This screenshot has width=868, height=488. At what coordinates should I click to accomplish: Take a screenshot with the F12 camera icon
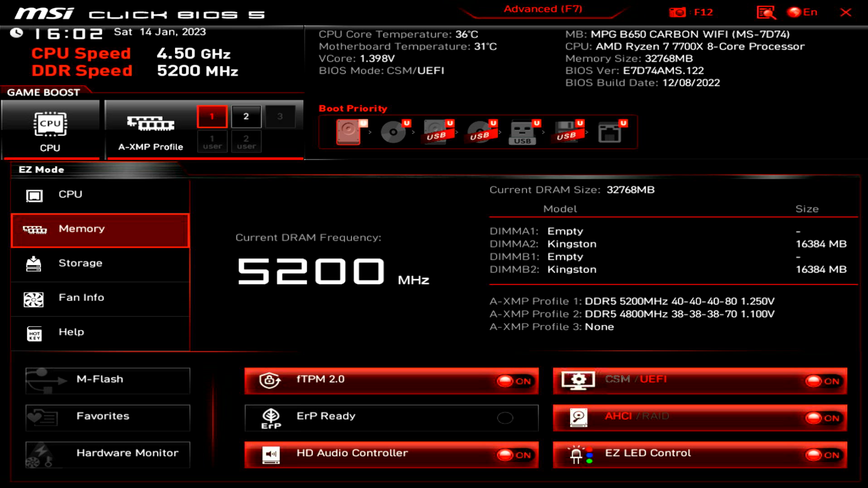click(x=677, y=12)
